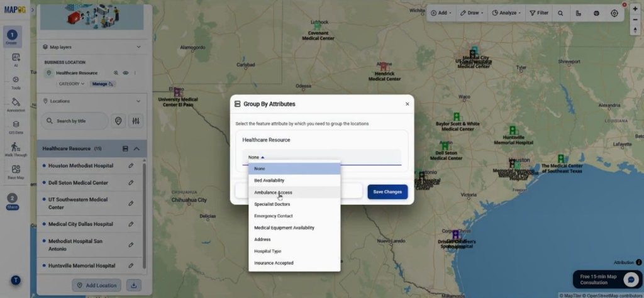The height and width of the screenshot is (298, 644).
Task: Click the Manage button for layer
Action: 103,84
